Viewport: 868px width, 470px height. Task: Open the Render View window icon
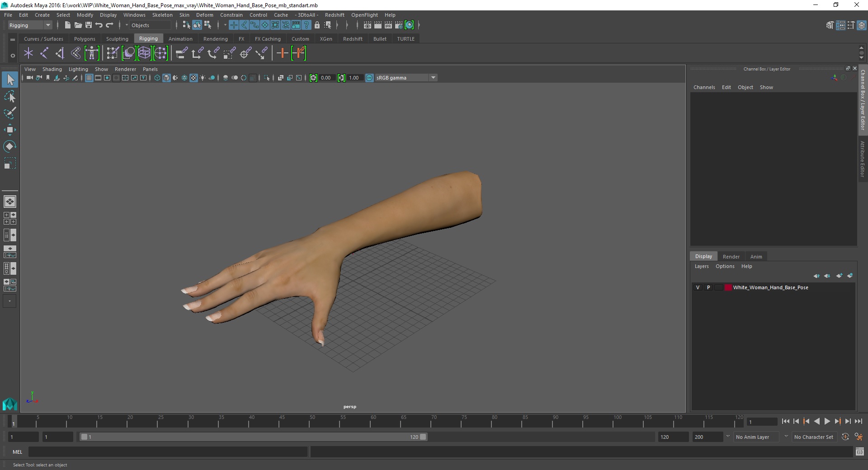tap(368, 25)
